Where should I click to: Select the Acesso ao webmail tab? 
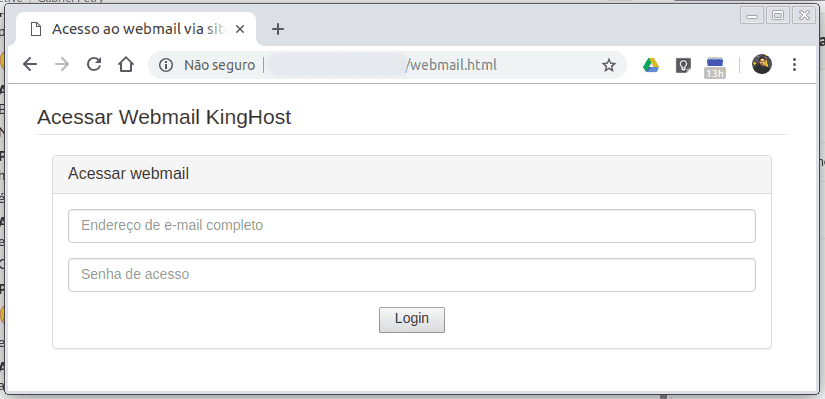137,29
